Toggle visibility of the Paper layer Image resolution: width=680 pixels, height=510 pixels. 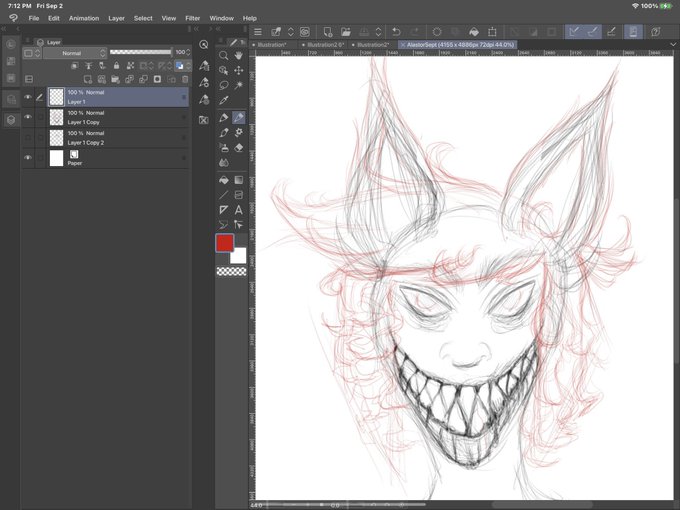point(28,158)
